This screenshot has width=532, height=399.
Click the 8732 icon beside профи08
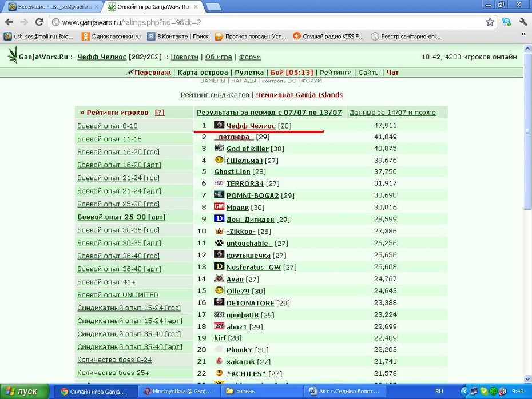[219, 314]
